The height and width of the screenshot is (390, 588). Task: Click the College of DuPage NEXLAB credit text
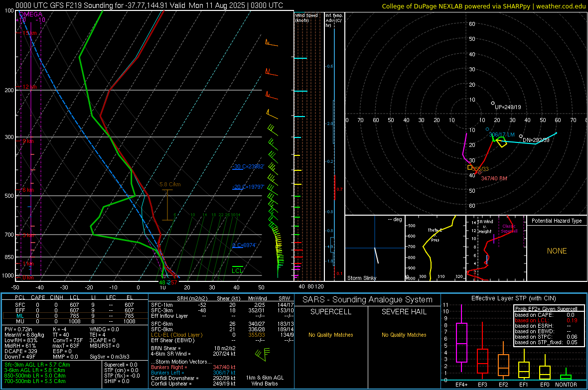(483, 6)
